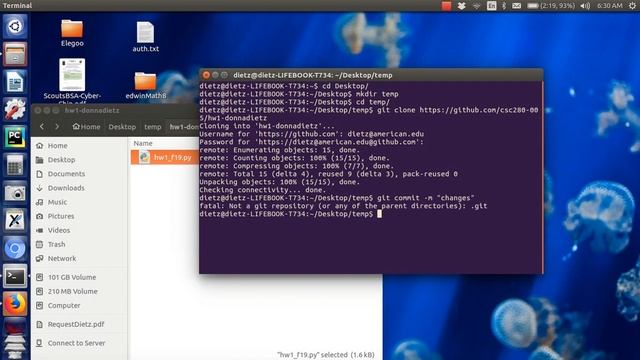Open the Dropbox indicator in panel
This screenshot has height=360, width=640.
pos(462,6)
